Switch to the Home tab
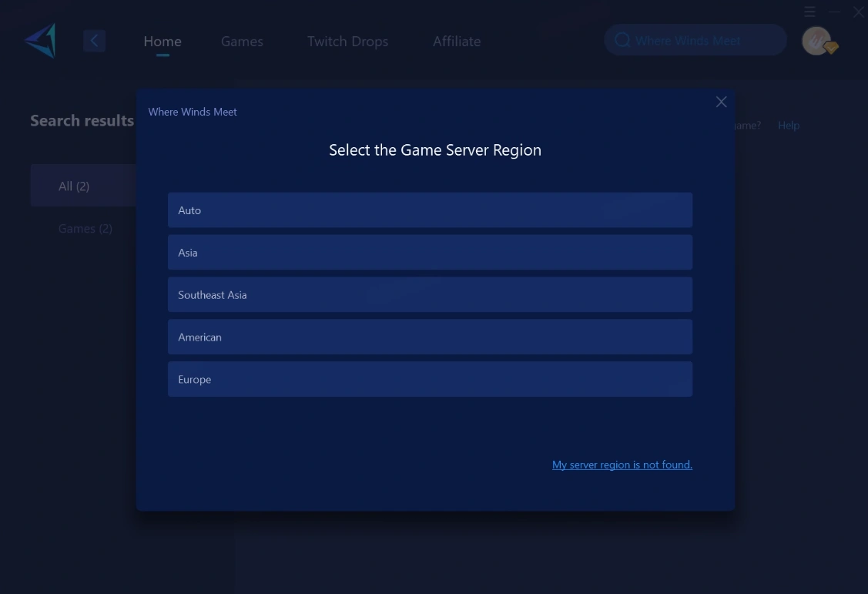868x594 pixels. point(163,42)
